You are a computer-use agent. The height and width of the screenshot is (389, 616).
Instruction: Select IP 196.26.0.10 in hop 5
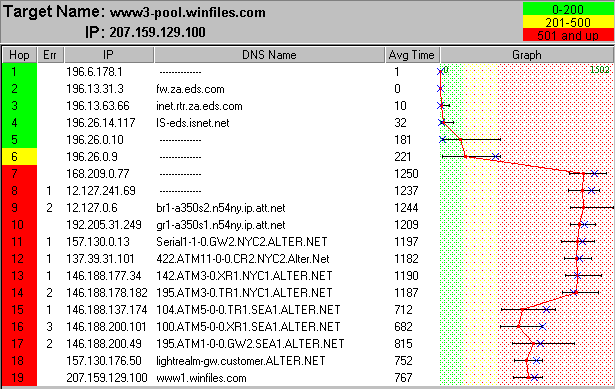[95, 140]
